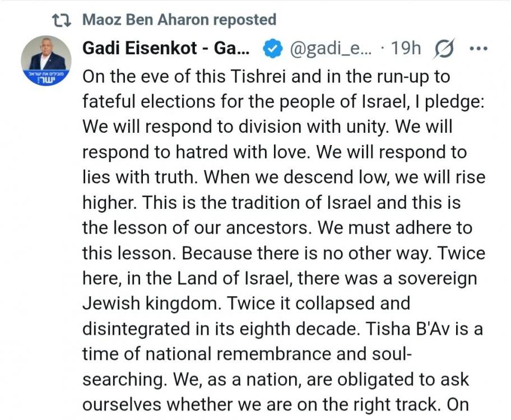Click the display name Gadi Eisenkot

coord(166,49)
